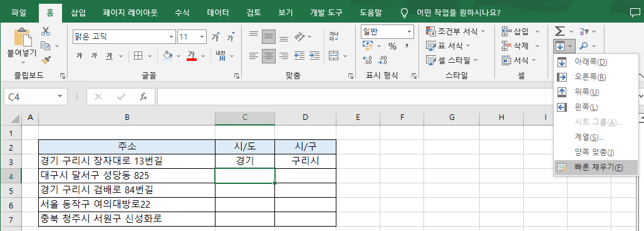
Task: Click the '어떤 작업을 원하시나요?' search box
Action: pyautogui.click(x=459, y=13)
